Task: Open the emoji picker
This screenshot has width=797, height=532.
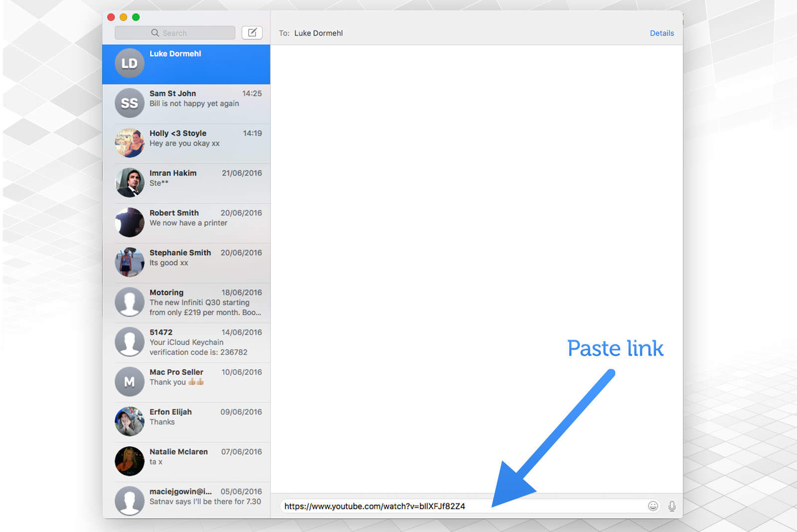Action: pyautogui.click(x=653, y=506)
